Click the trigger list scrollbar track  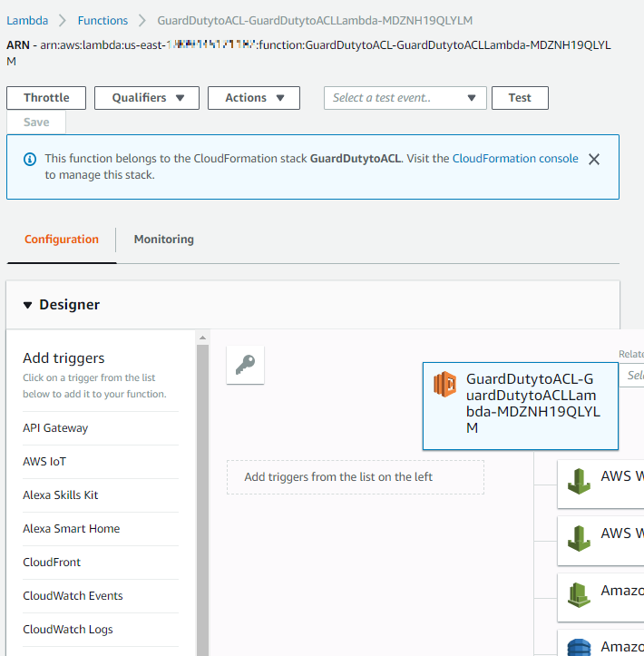pyautogui.click(x=203, y=500)
